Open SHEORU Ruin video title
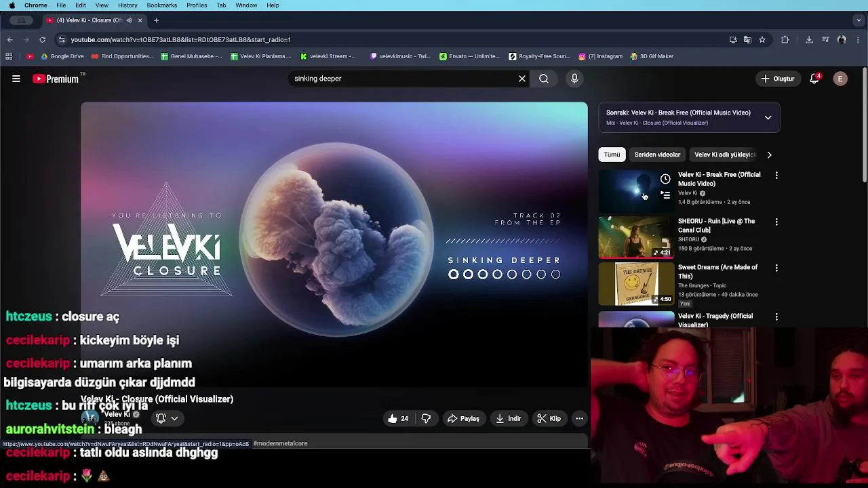This screenshot has height=488, width=868. 716,225
